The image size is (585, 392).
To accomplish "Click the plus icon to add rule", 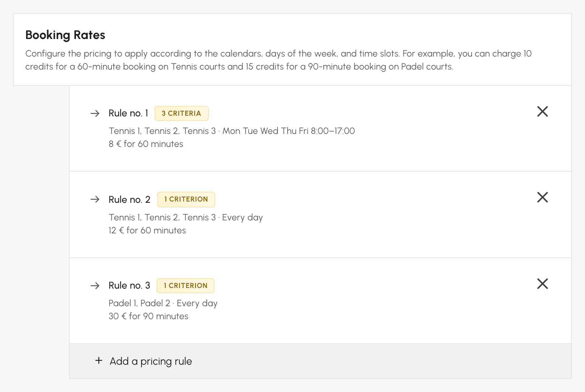I will pyautogui.click(x=99, y=360).
